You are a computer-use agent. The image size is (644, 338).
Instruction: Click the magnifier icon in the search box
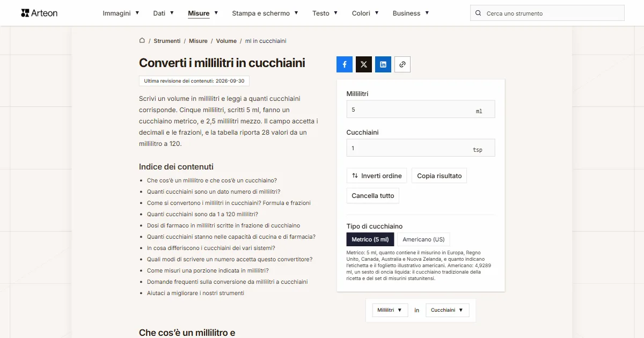point(478,13)
